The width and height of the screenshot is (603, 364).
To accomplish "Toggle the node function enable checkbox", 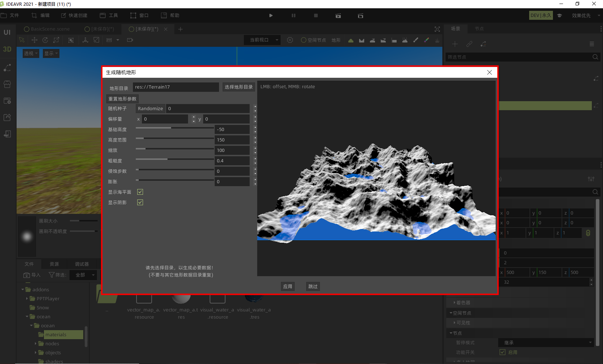I will [x=502, y=352].
